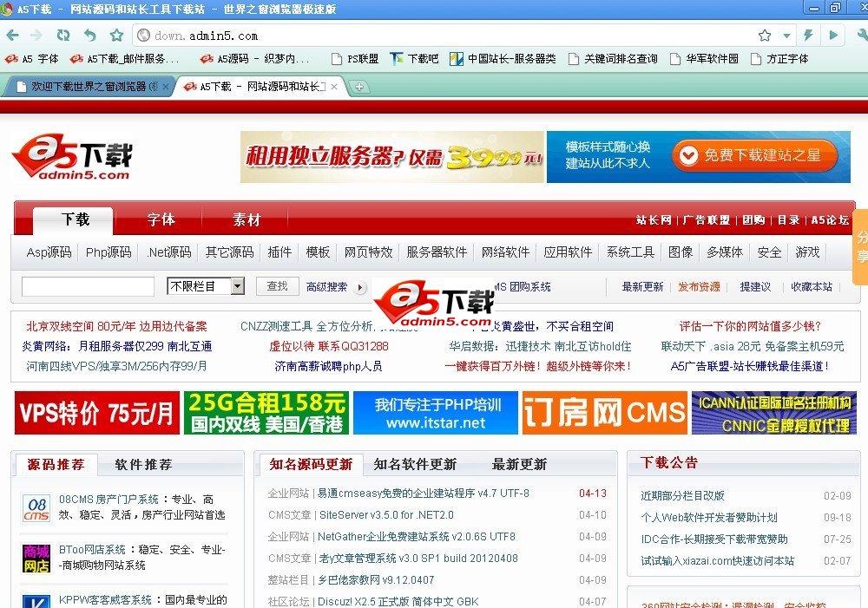Screen dimensions: 868x608
Task: Open the A5 字体 bookmark
Action: point(31,59)
